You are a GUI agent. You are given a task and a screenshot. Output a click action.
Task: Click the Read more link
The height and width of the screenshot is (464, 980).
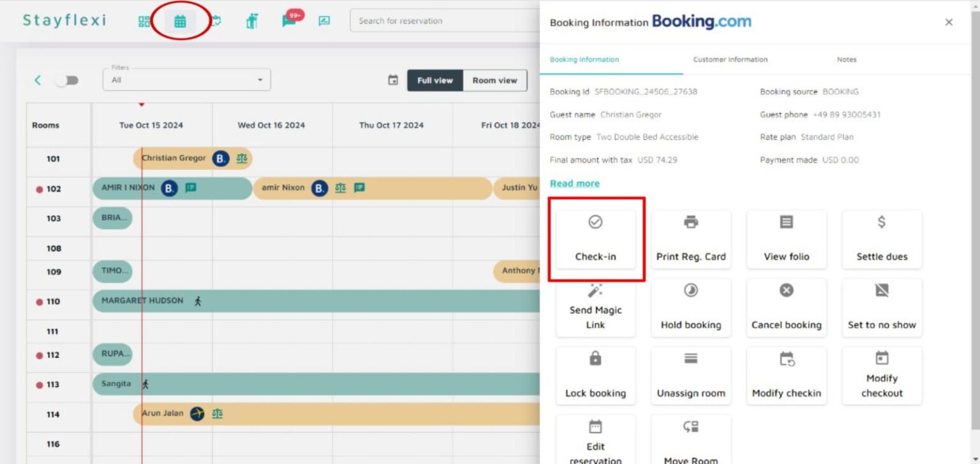(574, 183)
